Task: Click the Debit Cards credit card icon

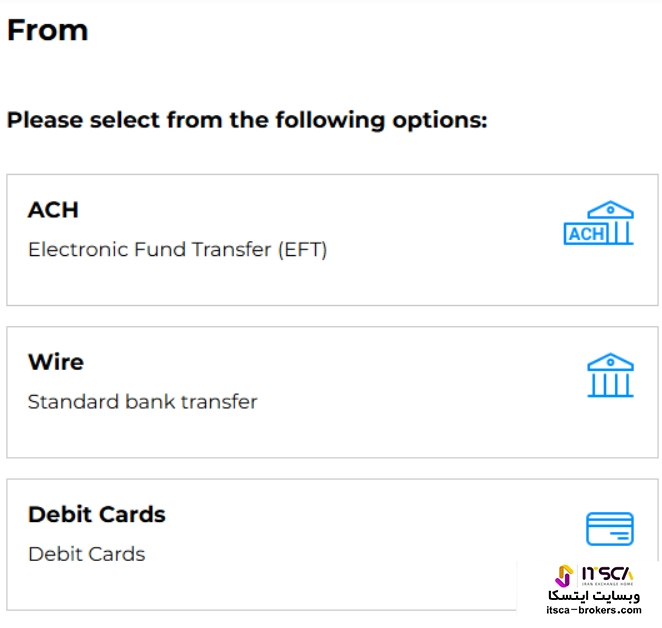Action: point(610,529)
